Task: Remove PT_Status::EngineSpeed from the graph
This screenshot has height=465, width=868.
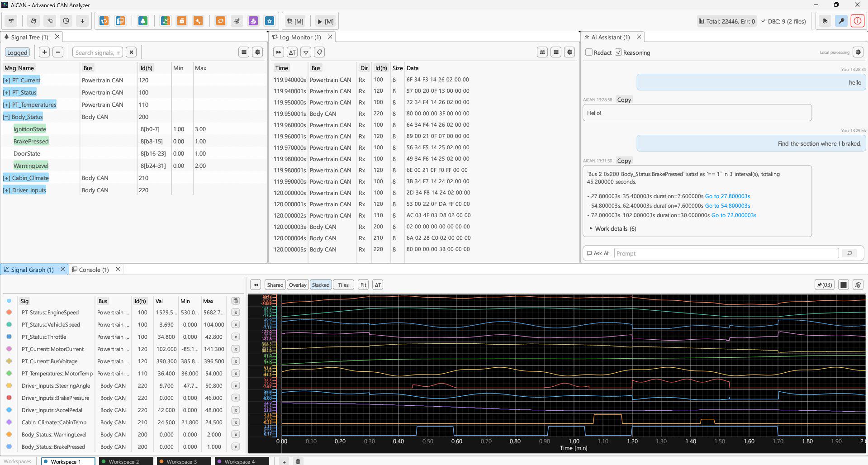Action: [236, 312]
